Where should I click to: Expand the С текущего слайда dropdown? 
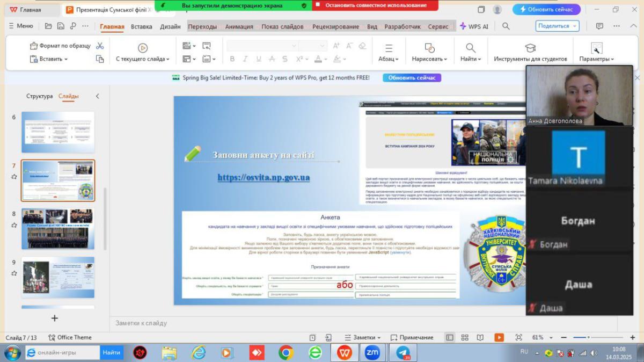point(142,59)
